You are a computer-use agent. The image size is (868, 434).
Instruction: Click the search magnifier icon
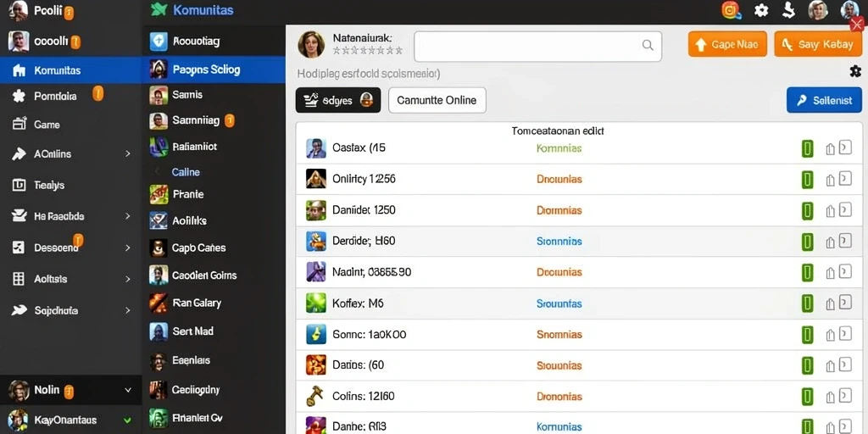pos(647,46)
